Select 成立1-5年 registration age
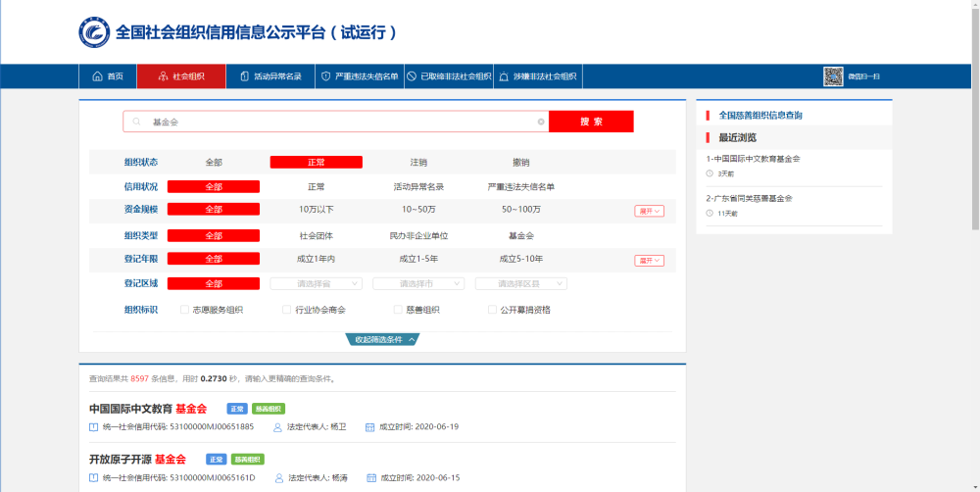980x492 pixels. 418,258
